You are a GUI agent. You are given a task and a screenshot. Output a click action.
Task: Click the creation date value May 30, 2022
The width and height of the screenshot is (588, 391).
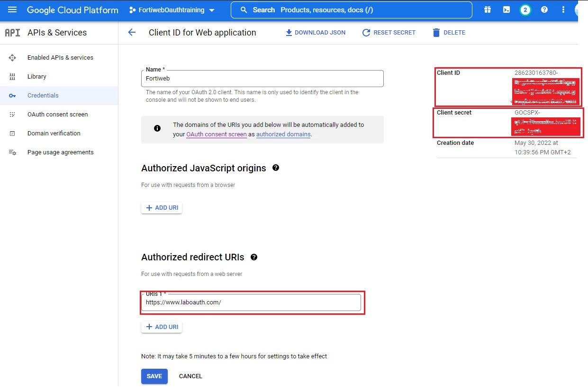pyautogui.click(x=543, y=147)
